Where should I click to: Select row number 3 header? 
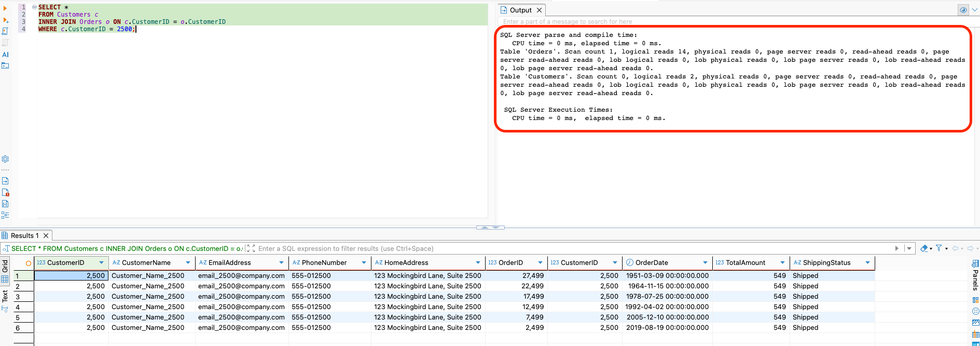[x=23, y=297]
